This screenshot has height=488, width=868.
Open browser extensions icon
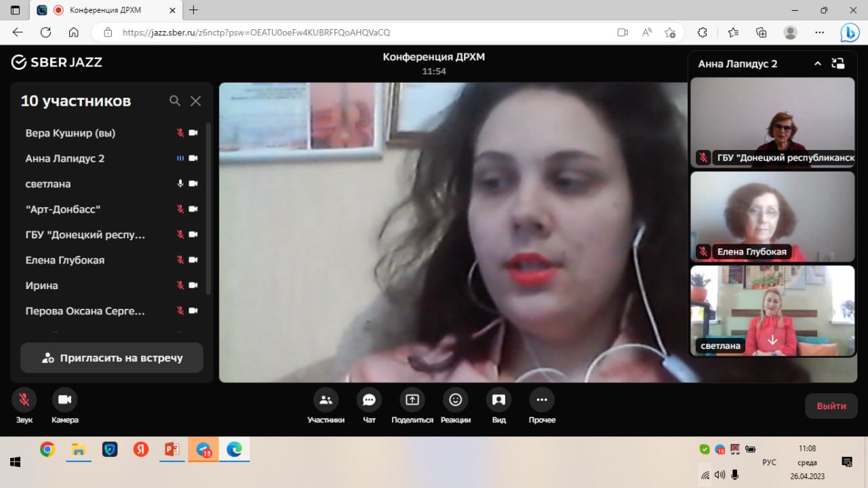pos(703,33)
